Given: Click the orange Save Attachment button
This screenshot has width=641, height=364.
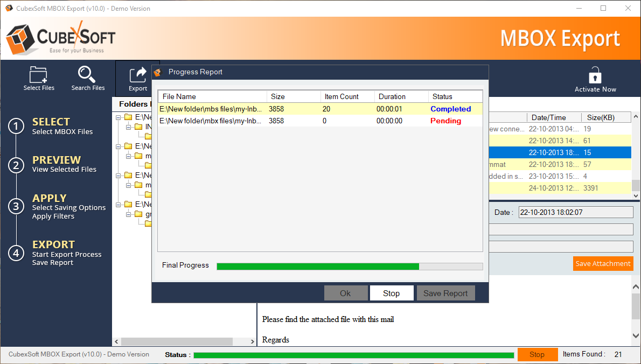Looking at the screenshot, I should coord(603,264).
